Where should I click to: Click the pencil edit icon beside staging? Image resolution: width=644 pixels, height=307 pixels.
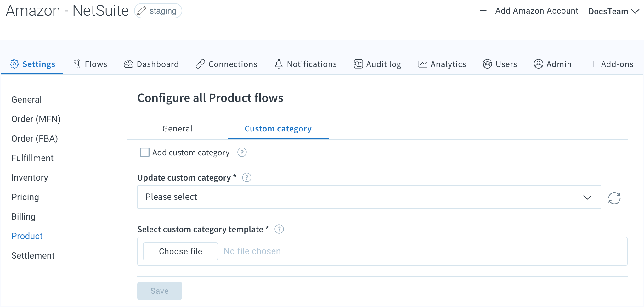click(142, 11)
